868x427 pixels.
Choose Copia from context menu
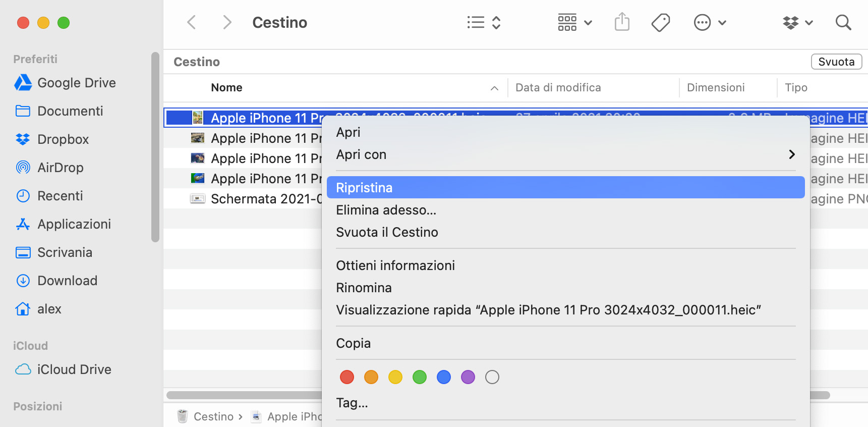tap(566, 343)
